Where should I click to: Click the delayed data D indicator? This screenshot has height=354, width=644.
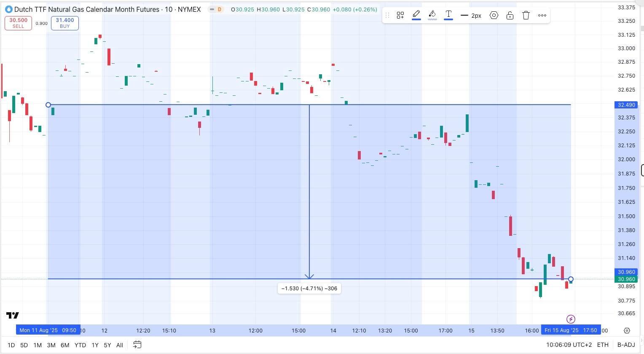coord(220,9)
